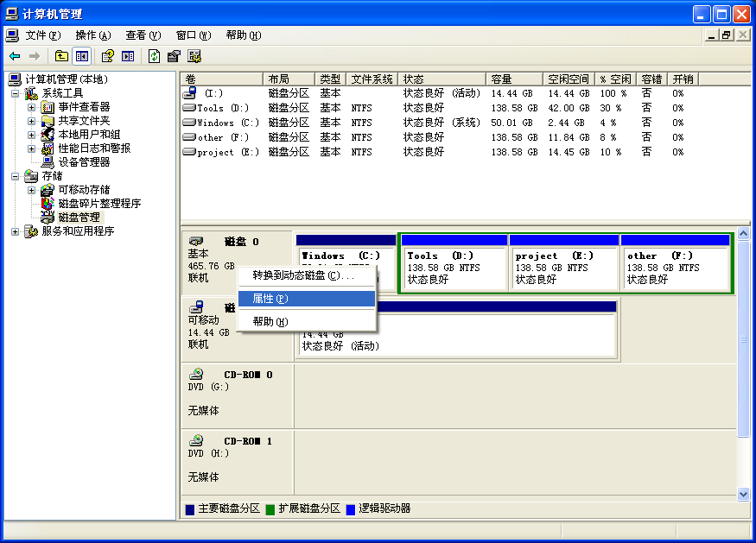Click the extended partition (扩展磁盘分区) legend swatch
This screenshot has width=756, height=543.
click(270, 509)
